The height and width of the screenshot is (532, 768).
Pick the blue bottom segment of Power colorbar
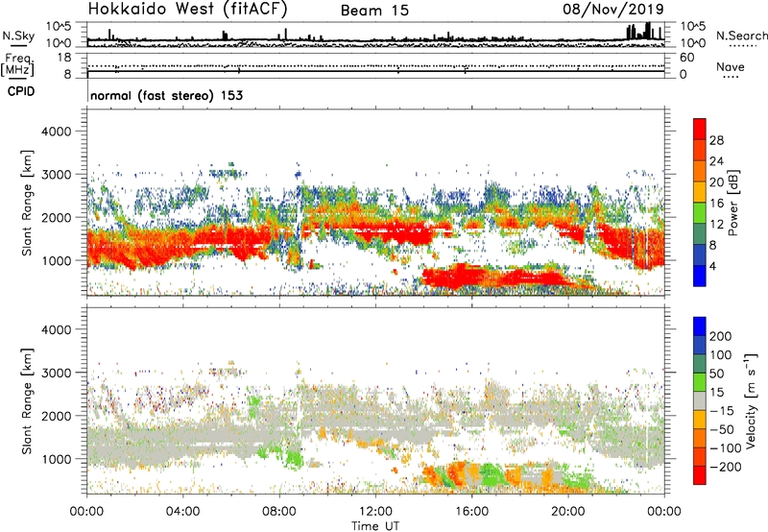click(x=700, y=276)
